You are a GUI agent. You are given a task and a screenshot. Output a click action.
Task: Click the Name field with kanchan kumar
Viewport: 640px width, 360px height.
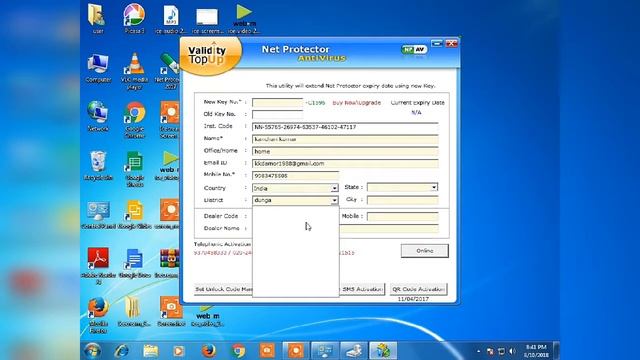(345, 139)
